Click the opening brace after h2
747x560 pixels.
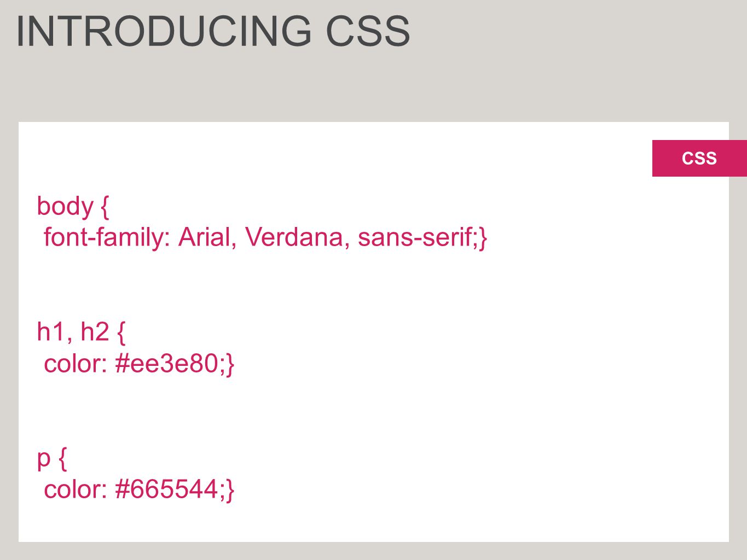point(121,332)
